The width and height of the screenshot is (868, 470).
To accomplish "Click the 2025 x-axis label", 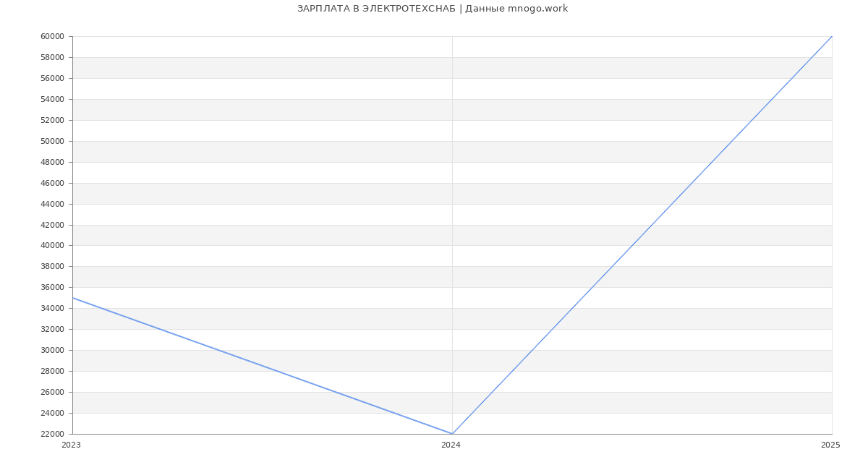I will click(x=830, y=445).
